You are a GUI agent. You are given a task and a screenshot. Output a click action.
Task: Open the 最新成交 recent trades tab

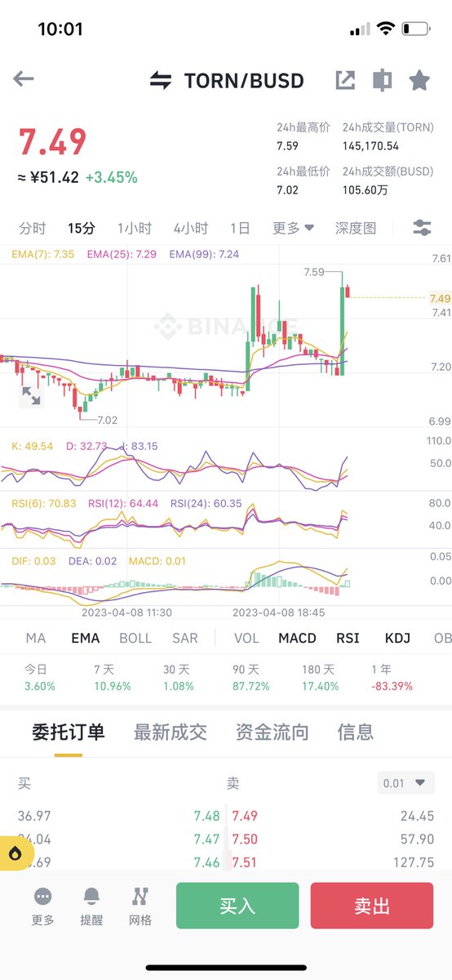tap(171, 732)
